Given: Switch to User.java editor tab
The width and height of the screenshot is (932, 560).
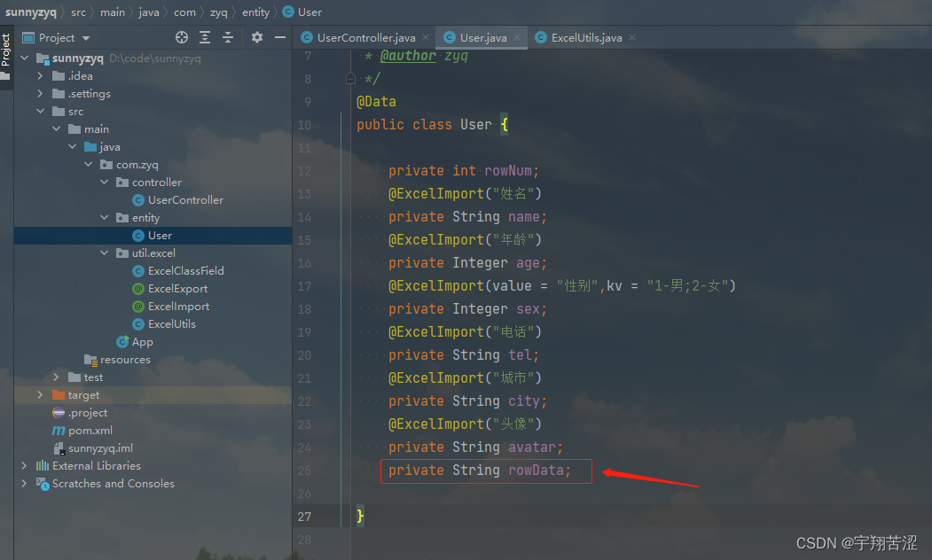Looking at the screenshot, I should (x=483, y=37).
